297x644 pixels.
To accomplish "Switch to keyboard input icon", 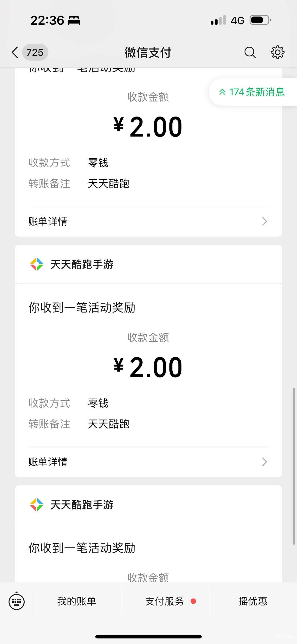I will [16, 601].
